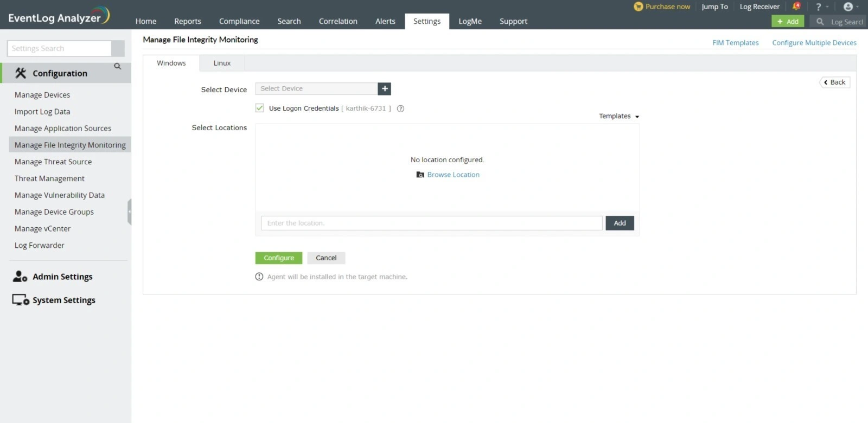This screenshot has height=423, width=868.
Task: Select the Settings tab
Action: point(427,21)
